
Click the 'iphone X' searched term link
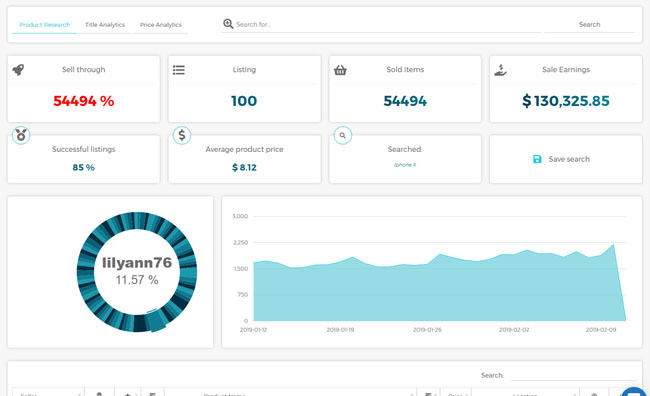(x=405, y=165)
